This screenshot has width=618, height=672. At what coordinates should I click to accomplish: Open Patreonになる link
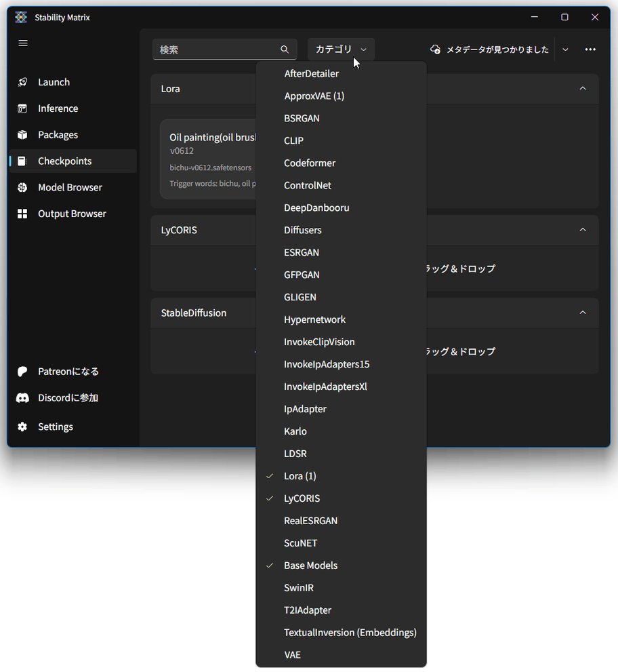point(73,372)
